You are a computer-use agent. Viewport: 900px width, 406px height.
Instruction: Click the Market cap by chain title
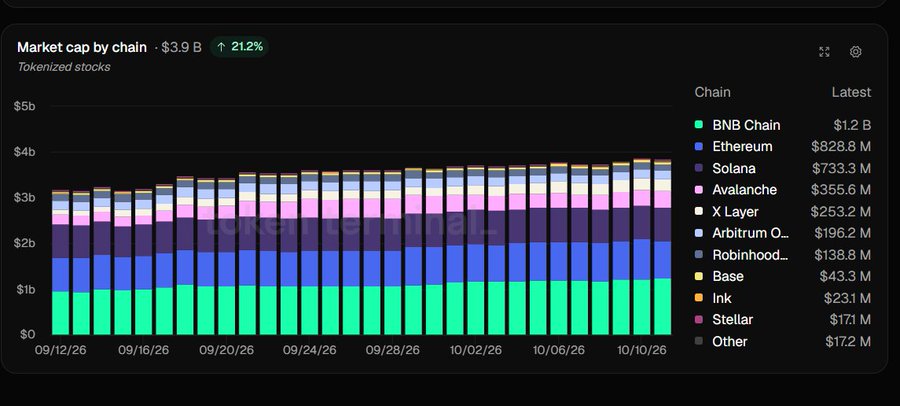[82, 47]
